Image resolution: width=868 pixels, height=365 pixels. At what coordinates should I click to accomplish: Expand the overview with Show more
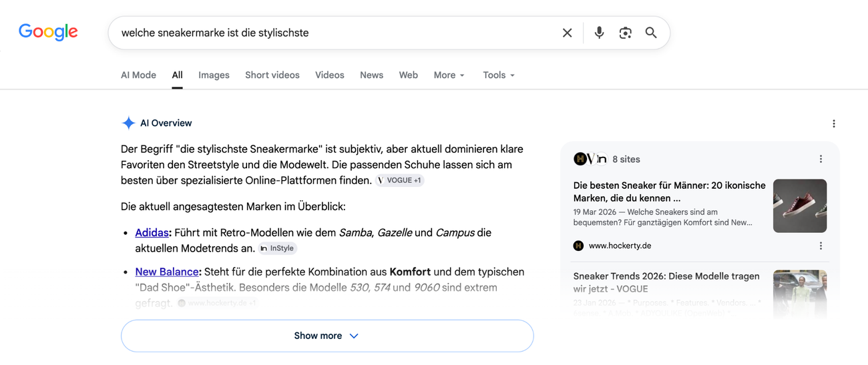(x=327, y=336)
